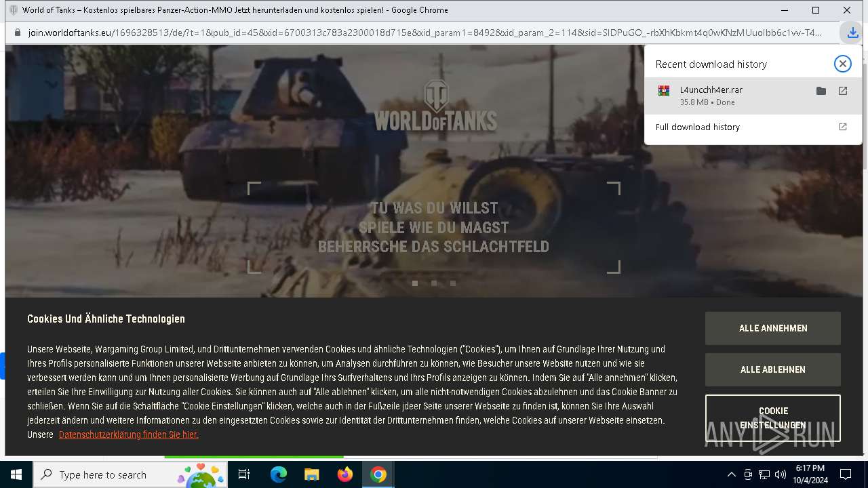
Task: Open Cookie Einstellungen settings
Action: (x=773, y=418)
